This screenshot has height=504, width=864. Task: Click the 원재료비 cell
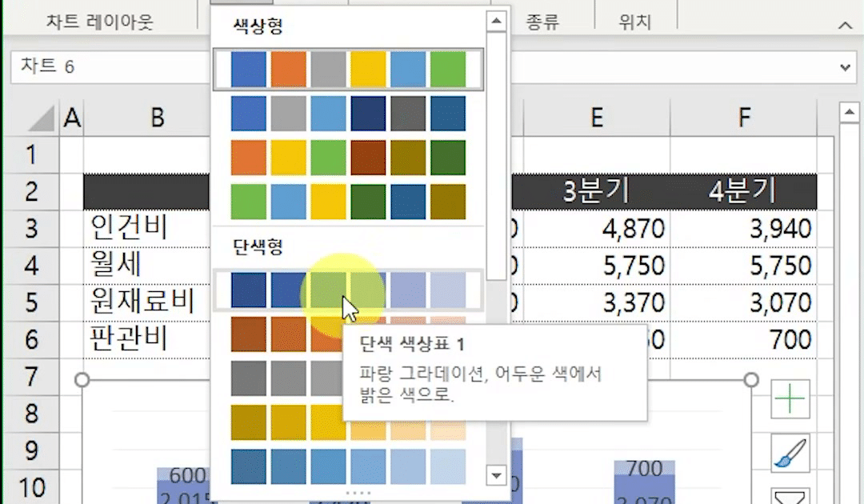click(146, 302)
